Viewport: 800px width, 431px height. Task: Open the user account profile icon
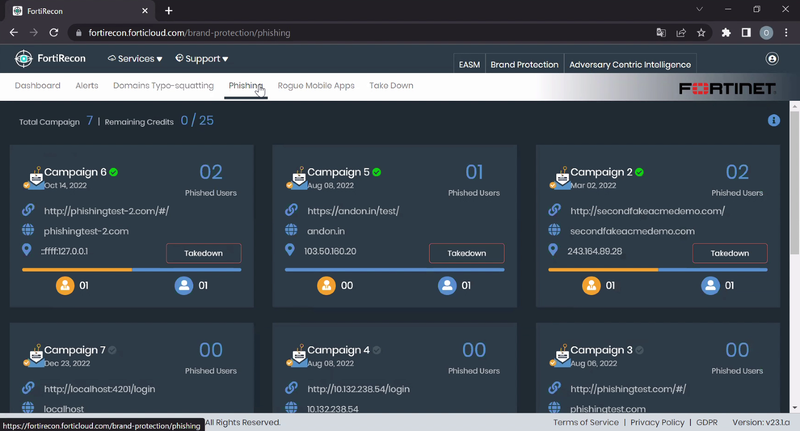tap(772, 59)
